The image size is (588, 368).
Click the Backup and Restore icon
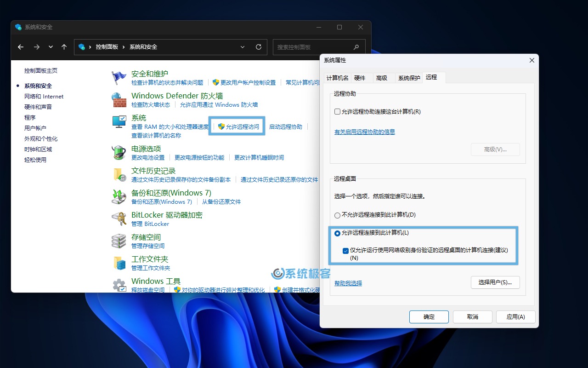[119, 197]
